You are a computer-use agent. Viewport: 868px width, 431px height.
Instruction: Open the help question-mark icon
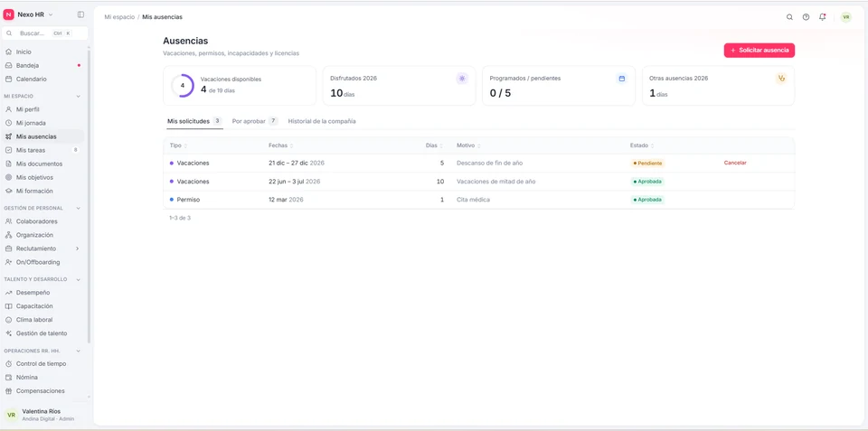806,17
